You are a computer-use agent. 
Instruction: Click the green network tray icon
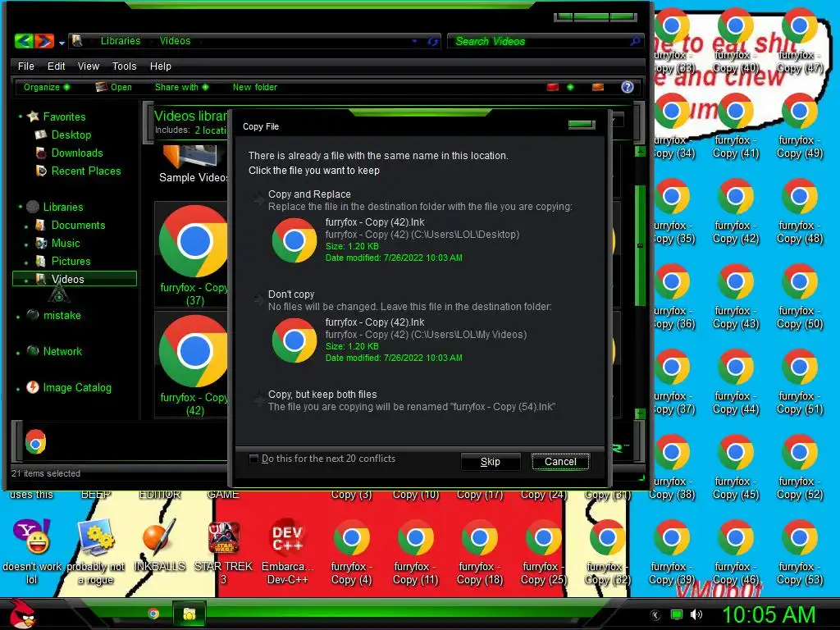click(677, 614)
